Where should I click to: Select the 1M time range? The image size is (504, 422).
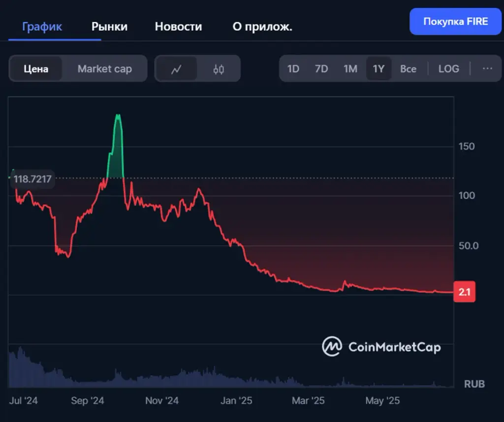click(350, 69)
